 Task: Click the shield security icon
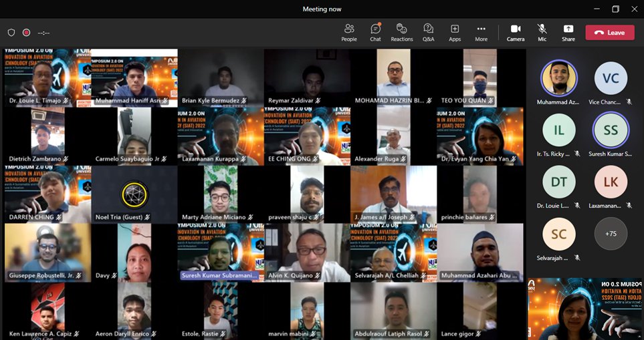11,32
